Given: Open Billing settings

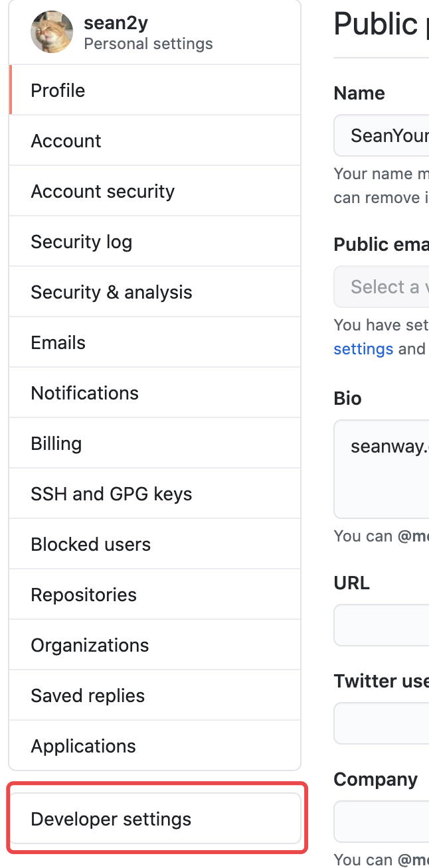Looking at the screenshot, I should click(x=56, y=443).
